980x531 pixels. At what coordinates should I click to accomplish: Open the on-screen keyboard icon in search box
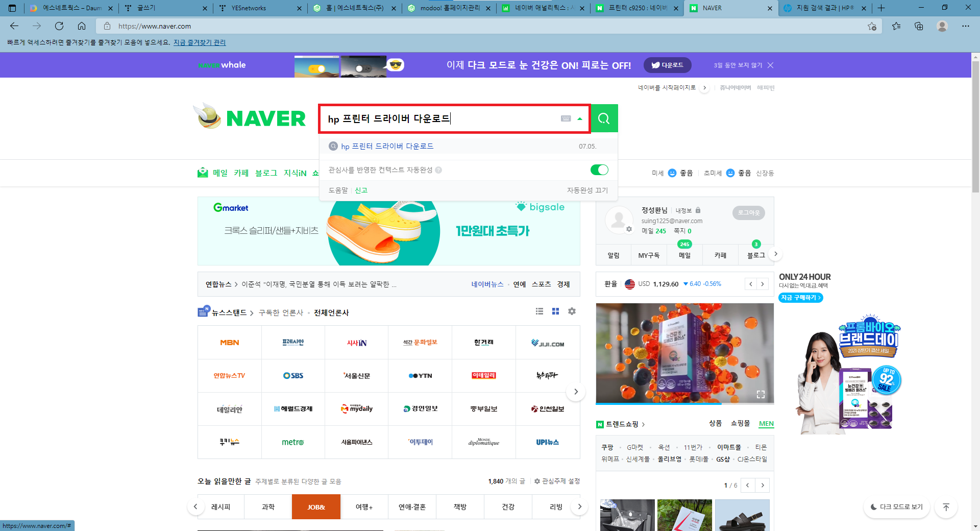tap(566, 118)
